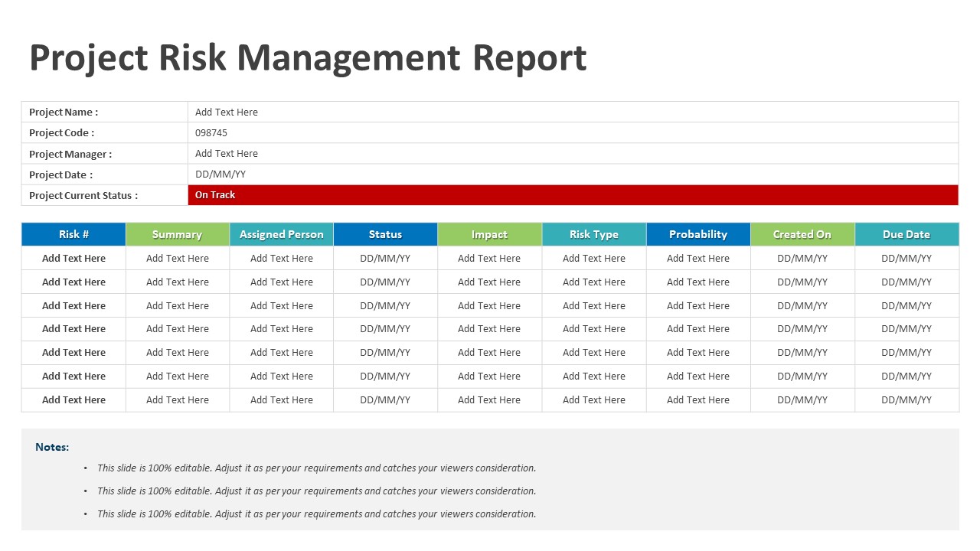The height and width of the screenshot is (551, 980).
Task: Click the Risk Type column header
Action: point(594,234)
